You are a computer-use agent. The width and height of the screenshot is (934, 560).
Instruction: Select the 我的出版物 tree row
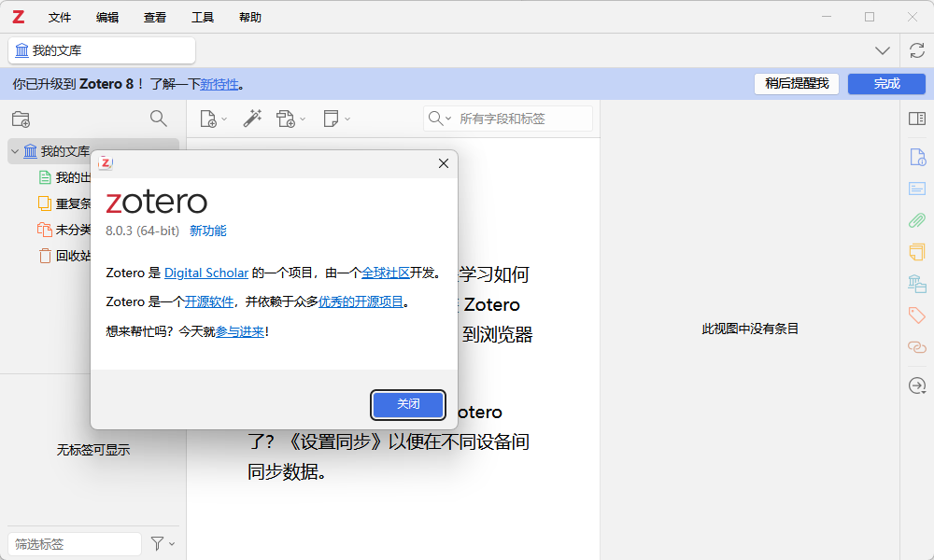pyautogui.click(x=64, y=177)
